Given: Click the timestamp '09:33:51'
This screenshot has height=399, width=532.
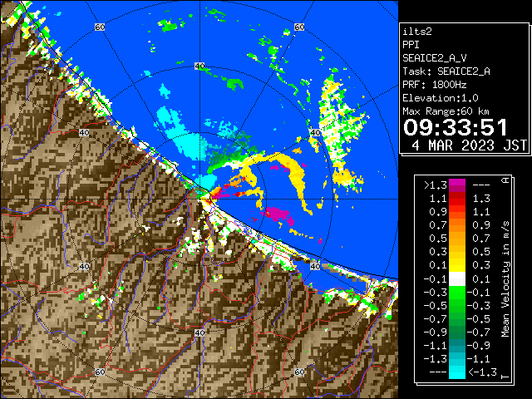Looking at the screenshot, I should [x=456, y=127].
